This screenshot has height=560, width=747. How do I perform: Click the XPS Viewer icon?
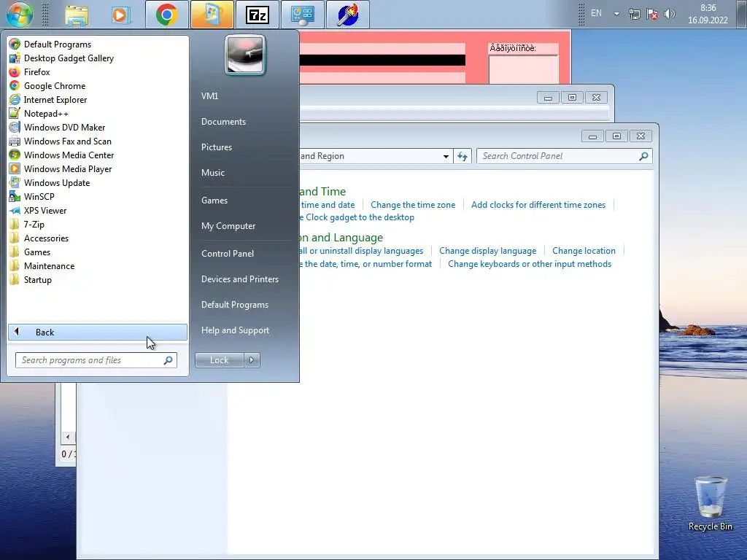tap(15, 210)
